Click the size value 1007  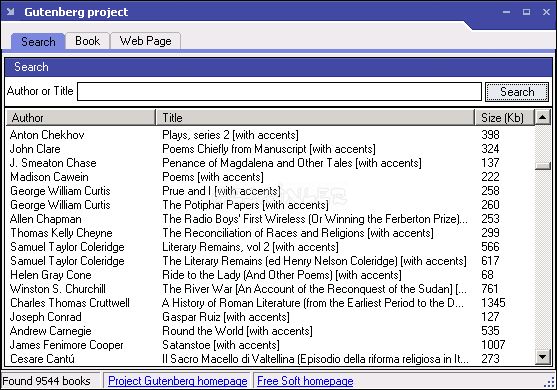click(493, 345)
